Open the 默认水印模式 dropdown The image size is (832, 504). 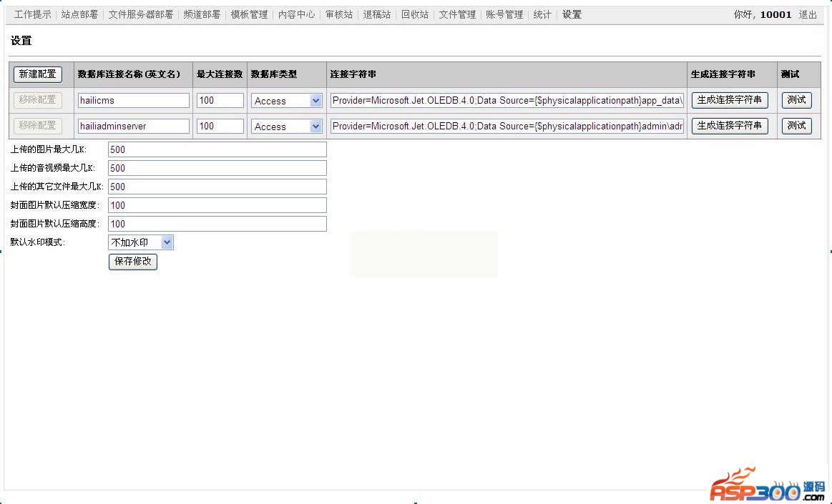[x=141, y=242]
